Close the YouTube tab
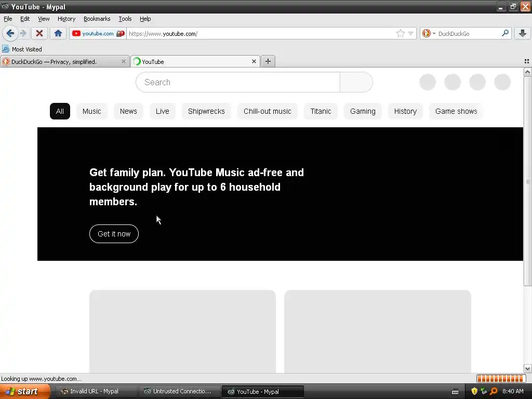The height and width of the screenshot is (399, 532). (254, 61)
